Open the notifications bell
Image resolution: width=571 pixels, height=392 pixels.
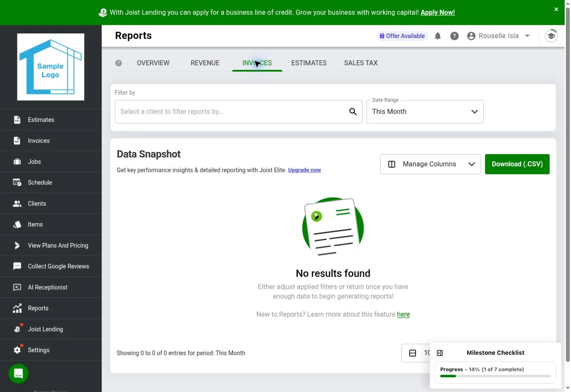438,36
